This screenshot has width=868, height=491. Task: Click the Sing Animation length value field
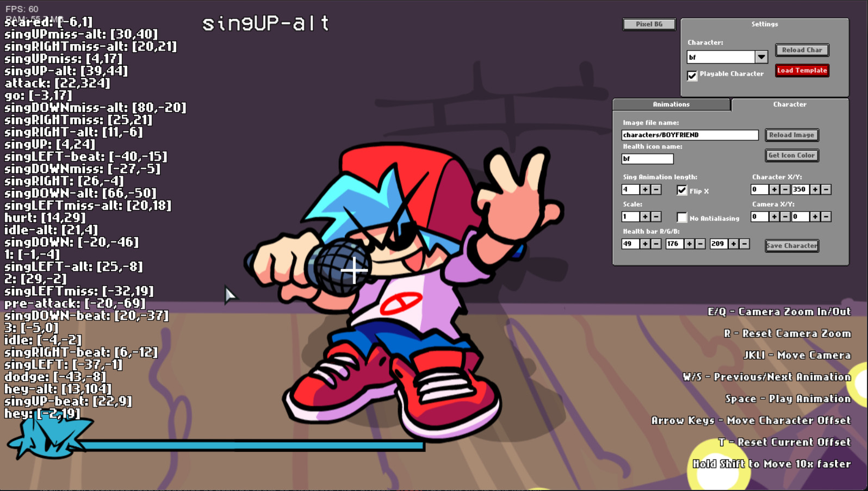tap(630, 190)
